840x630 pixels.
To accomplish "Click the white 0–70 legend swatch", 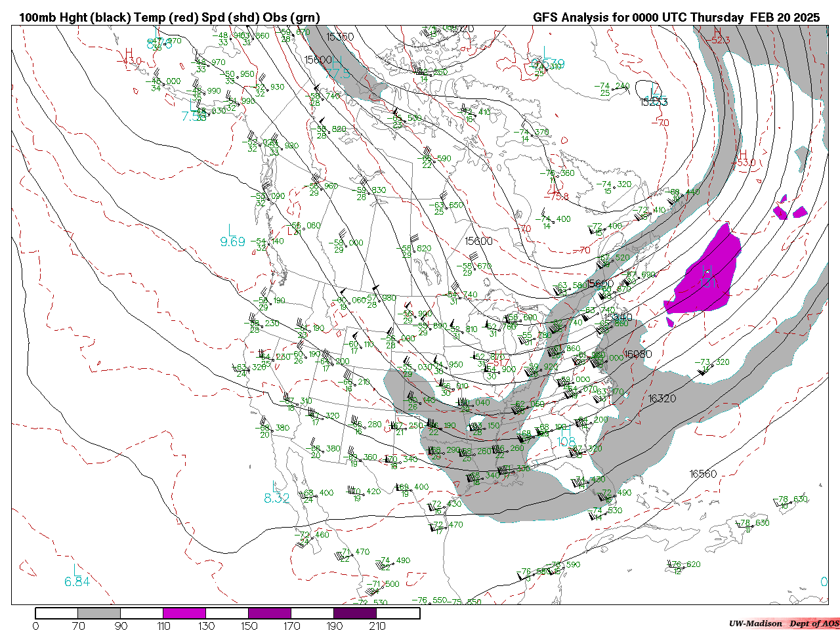I will (56, 613).
